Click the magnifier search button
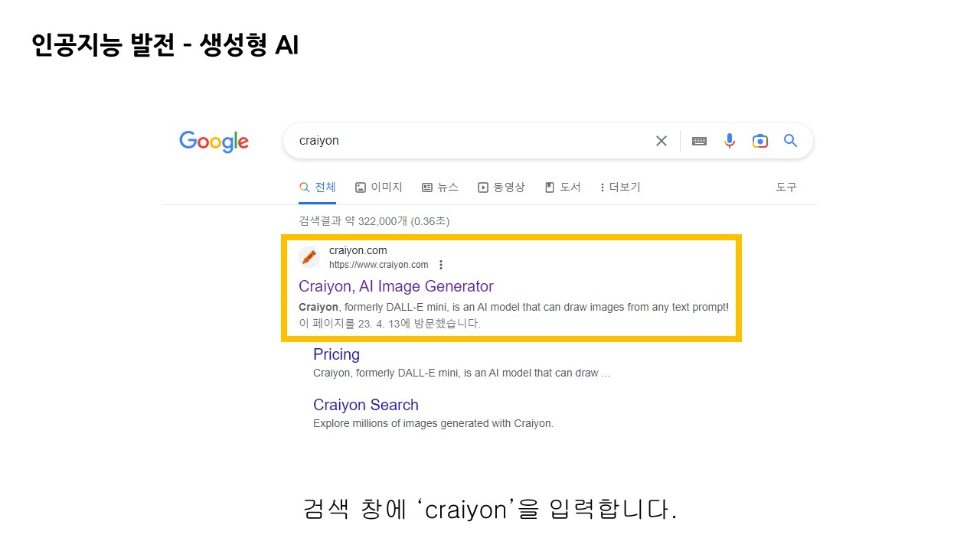The image size is (980, 551). click(x=791, y=141)
